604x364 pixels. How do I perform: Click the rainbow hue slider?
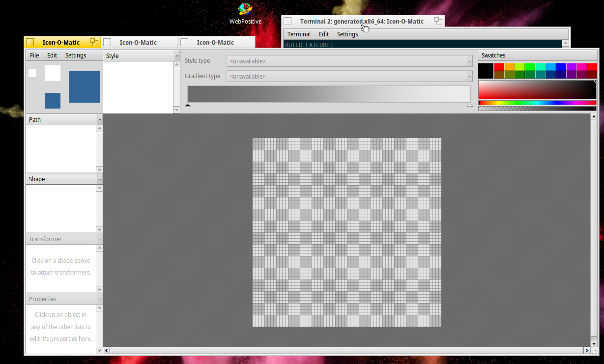[x=537, y=103]
